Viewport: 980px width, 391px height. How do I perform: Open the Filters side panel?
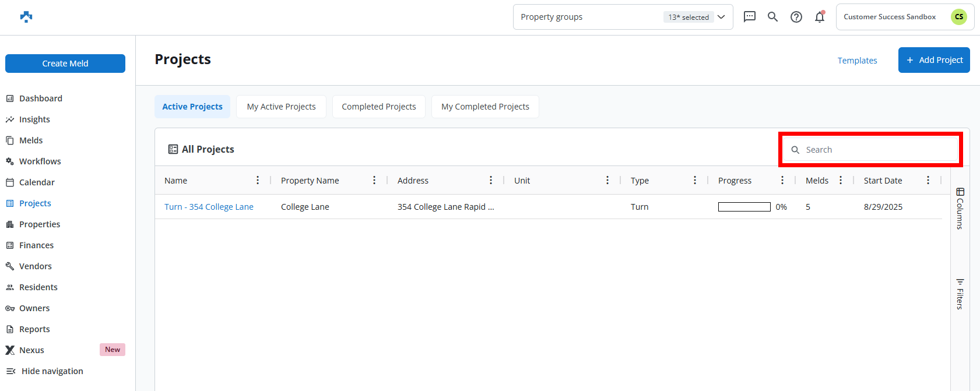(x=960, y=294)
